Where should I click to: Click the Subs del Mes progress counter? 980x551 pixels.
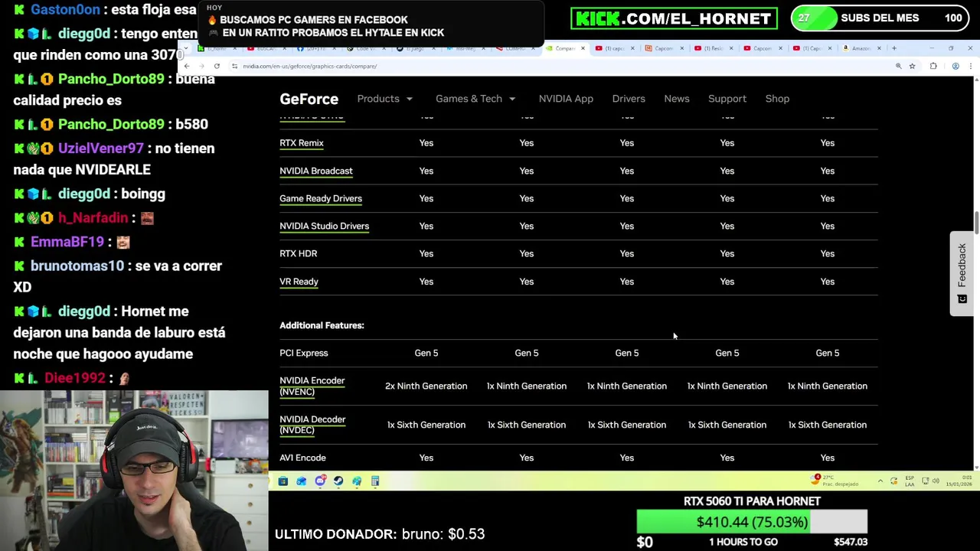878,18
